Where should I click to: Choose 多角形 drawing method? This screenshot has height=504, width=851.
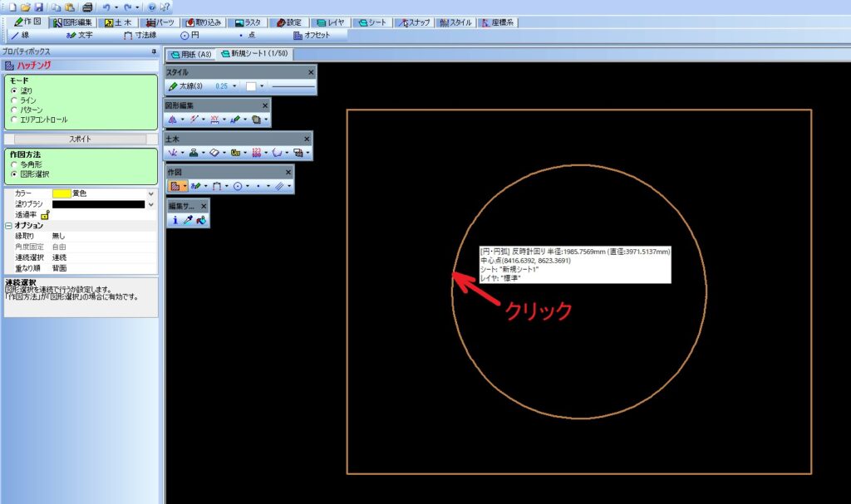point(14,164)
